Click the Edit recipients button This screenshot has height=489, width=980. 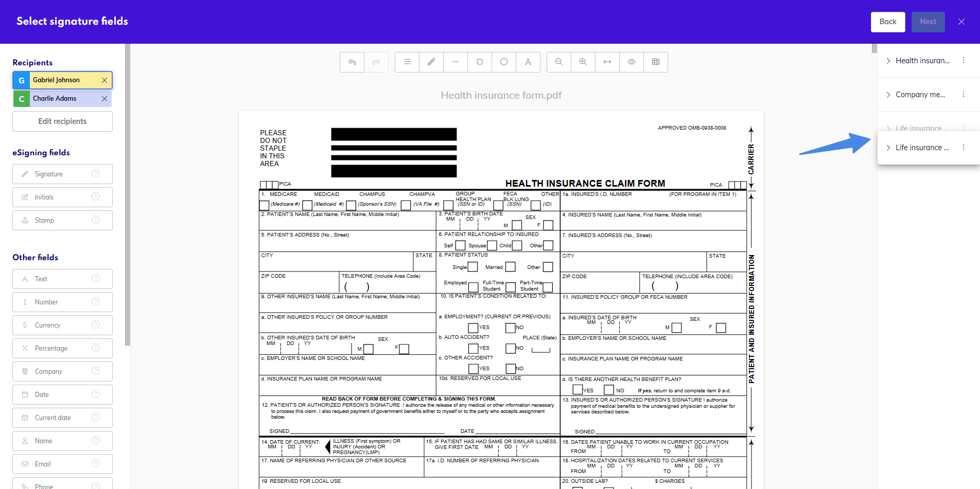click(x=62, y=121)
